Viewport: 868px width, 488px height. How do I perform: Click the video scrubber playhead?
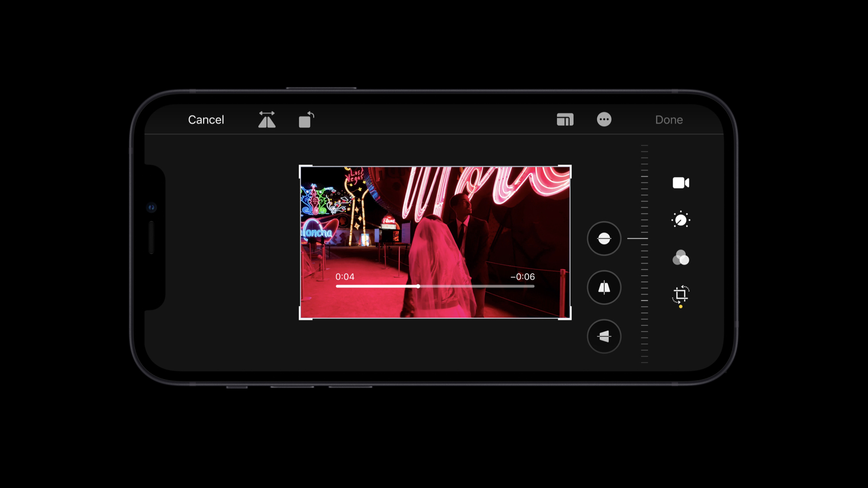pyautogui.click(x=418, y=286)
